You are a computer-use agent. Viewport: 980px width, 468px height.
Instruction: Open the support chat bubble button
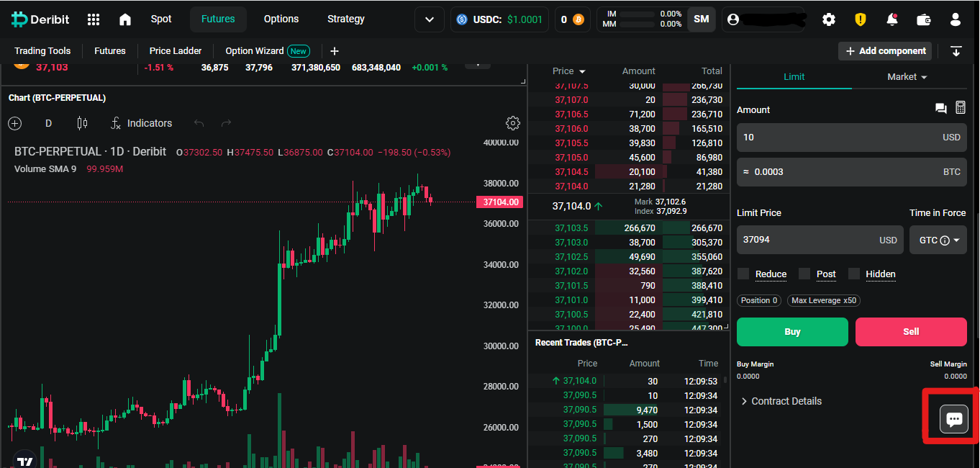[954, 418]
